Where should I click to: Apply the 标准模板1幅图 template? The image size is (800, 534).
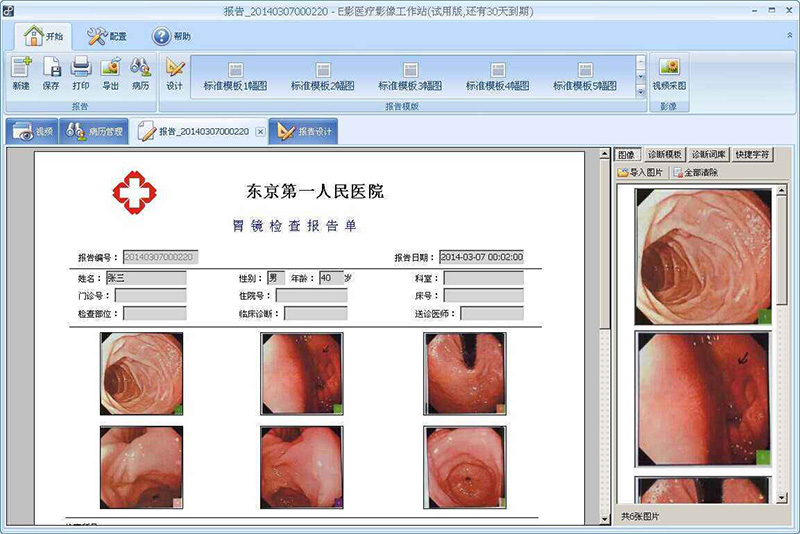235,77
